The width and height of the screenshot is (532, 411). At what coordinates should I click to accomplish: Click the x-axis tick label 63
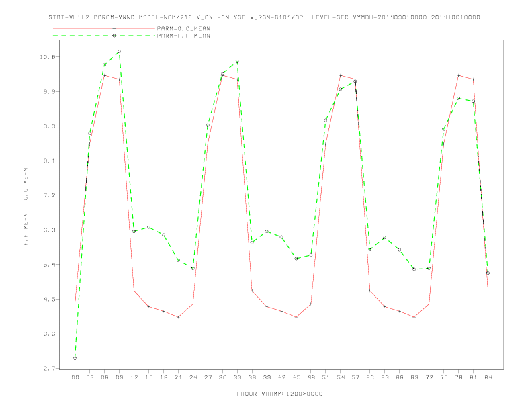[x=385, y=377]
